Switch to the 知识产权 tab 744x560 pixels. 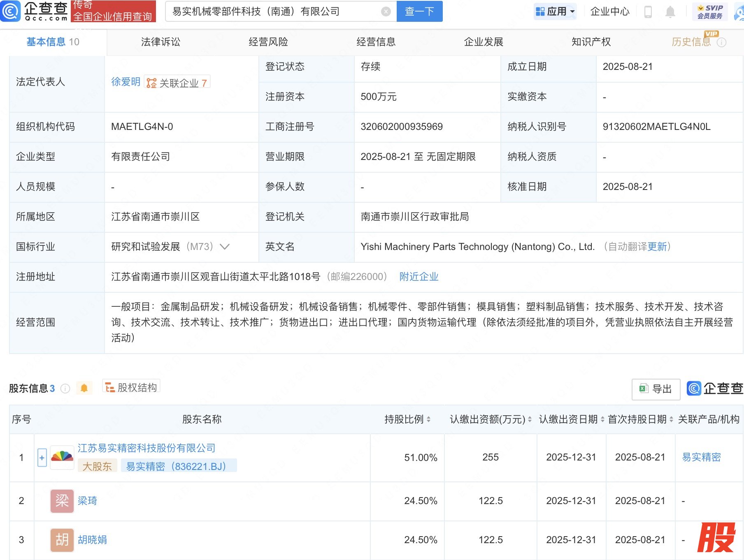pyautogui.click(x=591, y=42)
